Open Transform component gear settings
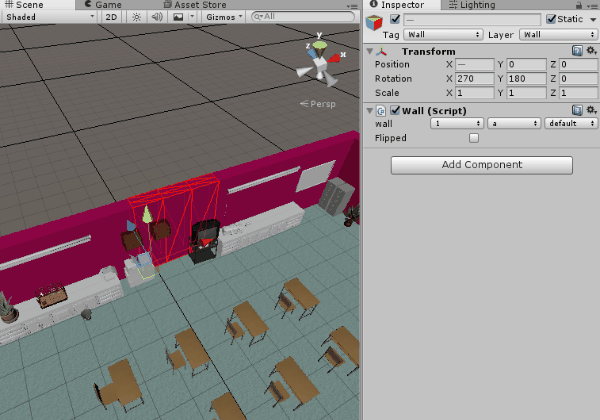Image resolution: width=600 pixels, height=420 pixels. coord(591,51)
